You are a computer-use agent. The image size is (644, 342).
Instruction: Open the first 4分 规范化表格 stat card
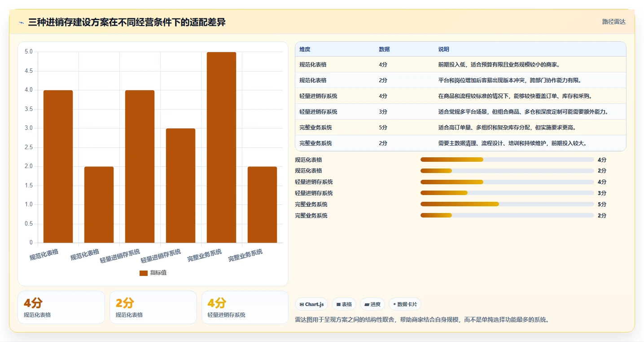61,307
